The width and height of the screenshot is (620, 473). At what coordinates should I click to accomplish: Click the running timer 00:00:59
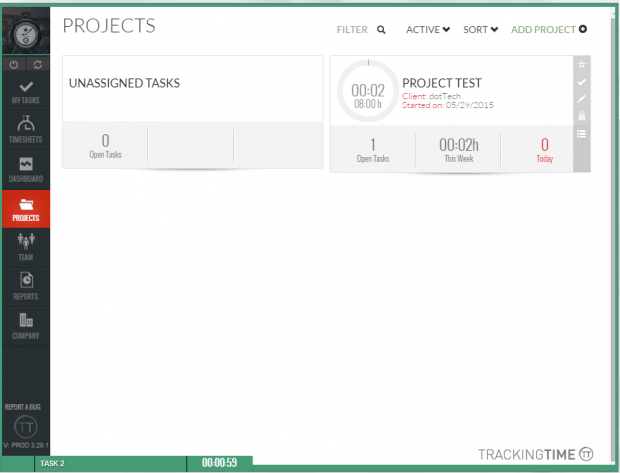point(219,463)
